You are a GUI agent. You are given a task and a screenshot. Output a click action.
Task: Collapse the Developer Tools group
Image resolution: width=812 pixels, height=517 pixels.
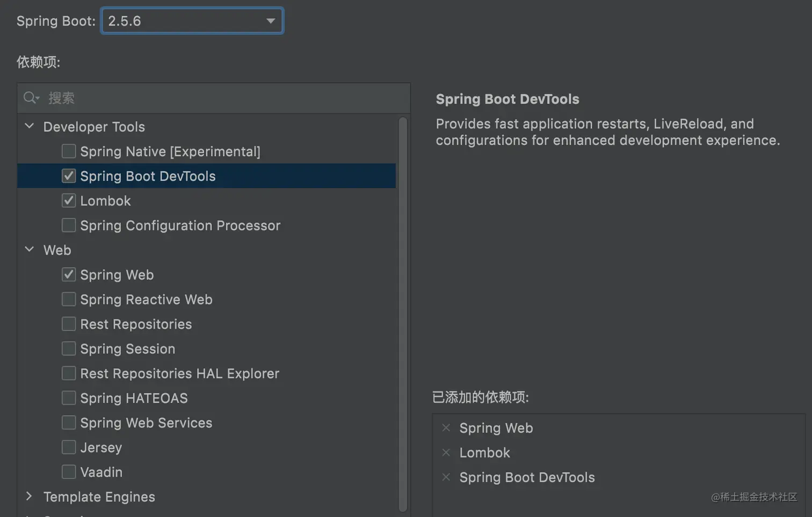click(x=30, y=126)
